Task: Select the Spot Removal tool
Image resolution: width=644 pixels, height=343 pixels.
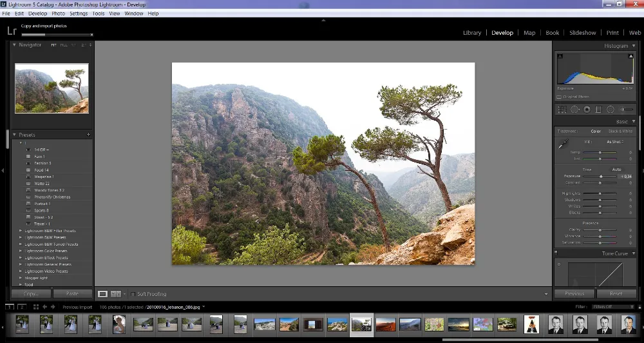Action: pos(574,110)
